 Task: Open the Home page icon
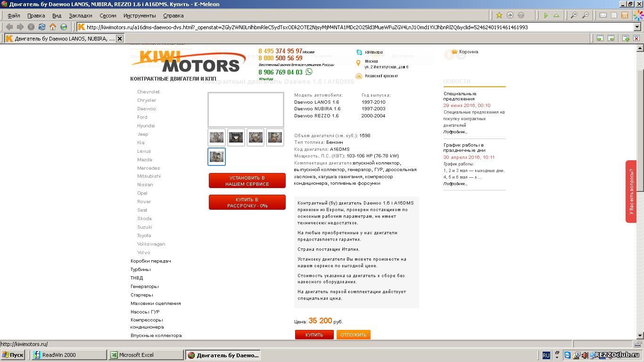coord(53,27)
